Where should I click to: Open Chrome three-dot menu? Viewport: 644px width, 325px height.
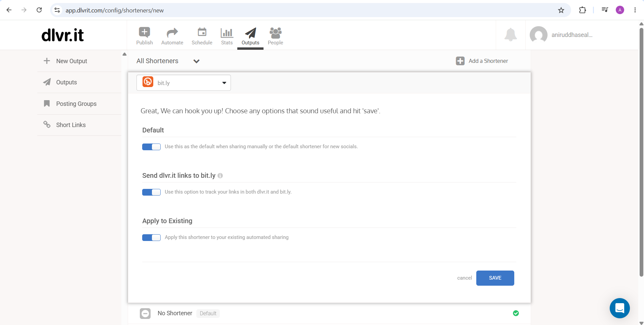pyautogui.click(x=635, y=10)
